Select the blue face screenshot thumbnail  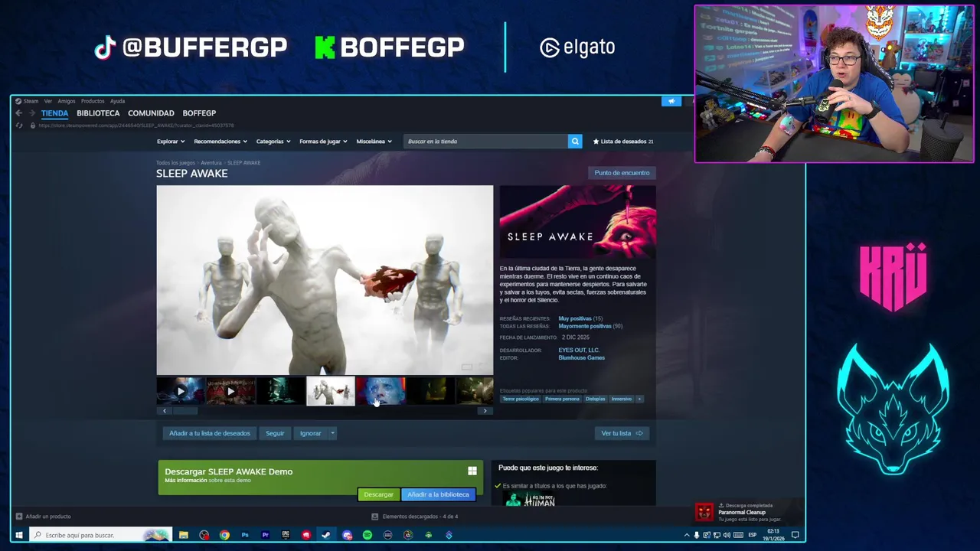(x=381, y=391)
